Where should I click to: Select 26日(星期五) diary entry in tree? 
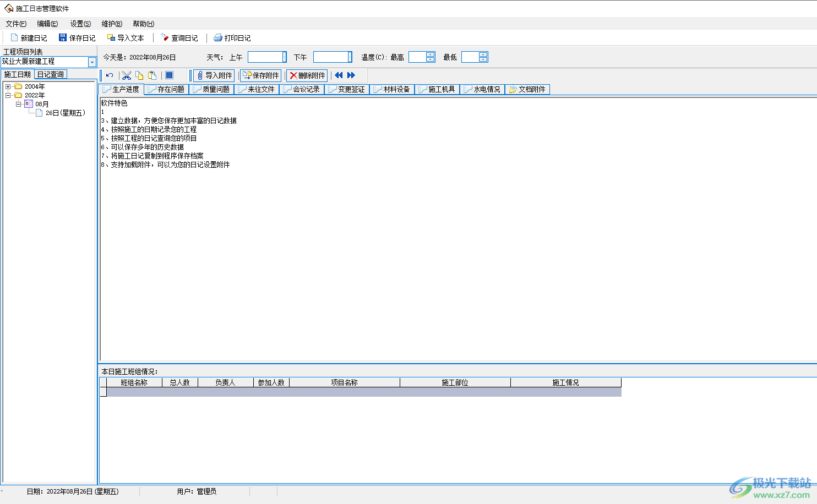65,113
